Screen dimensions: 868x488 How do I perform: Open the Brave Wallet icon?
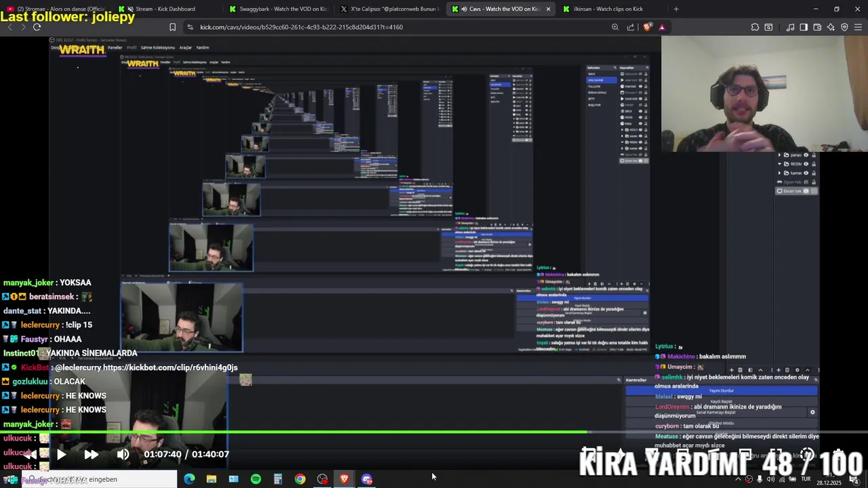click(x=817, y=27)
